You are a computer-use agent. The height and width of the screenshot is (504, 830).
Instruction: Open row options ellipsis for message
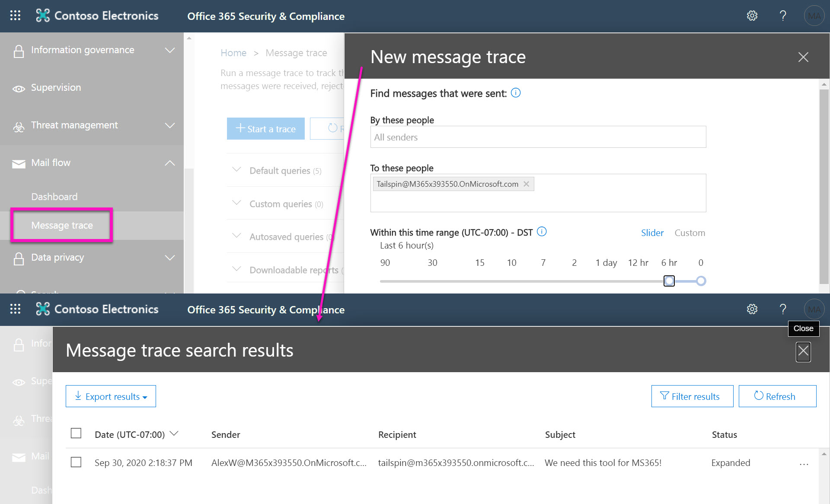[x=804, y=463]
